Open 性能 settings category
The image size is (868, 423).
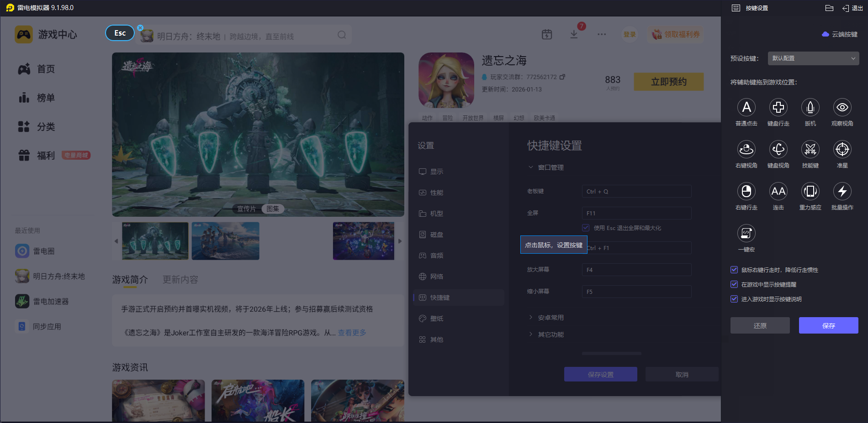(x=431, y=193)
